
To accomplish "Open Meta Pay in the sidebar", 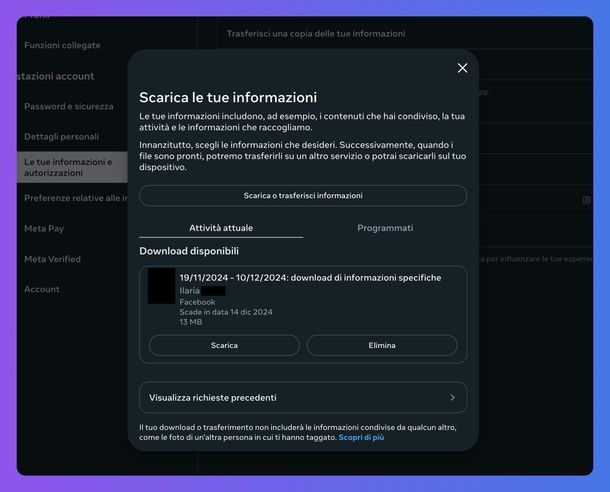I will pyautogui.click(x=44, y=229).
